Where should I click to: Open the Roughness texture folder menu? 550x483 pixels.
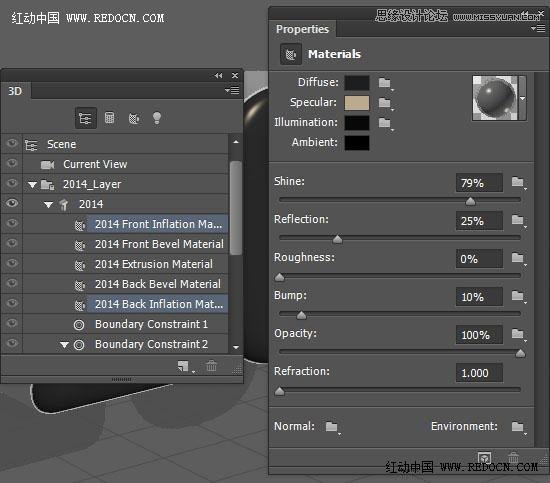pyautogui.click(x=518, y=258)
